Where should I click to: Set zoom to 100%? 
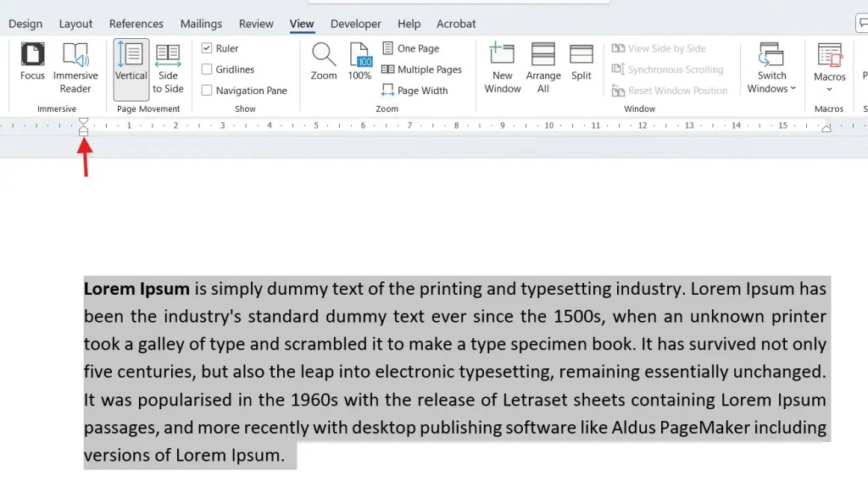(x=359, y=61)
